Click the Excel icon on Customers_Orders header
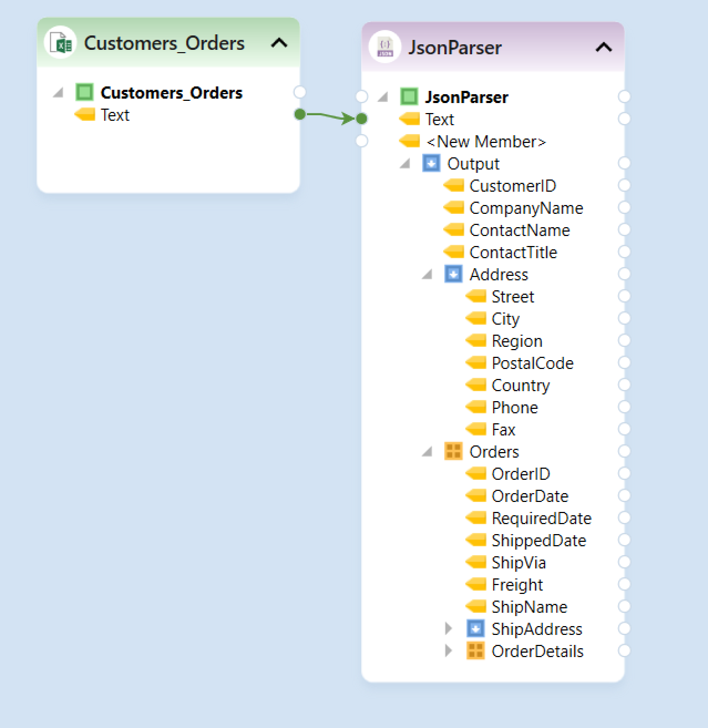 [x=60, y=43]
